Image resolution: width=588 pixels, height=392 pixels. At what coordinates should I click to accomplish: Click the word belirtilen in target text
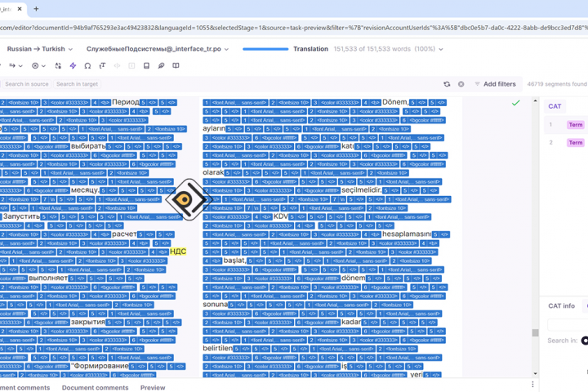tap(217, 348)
